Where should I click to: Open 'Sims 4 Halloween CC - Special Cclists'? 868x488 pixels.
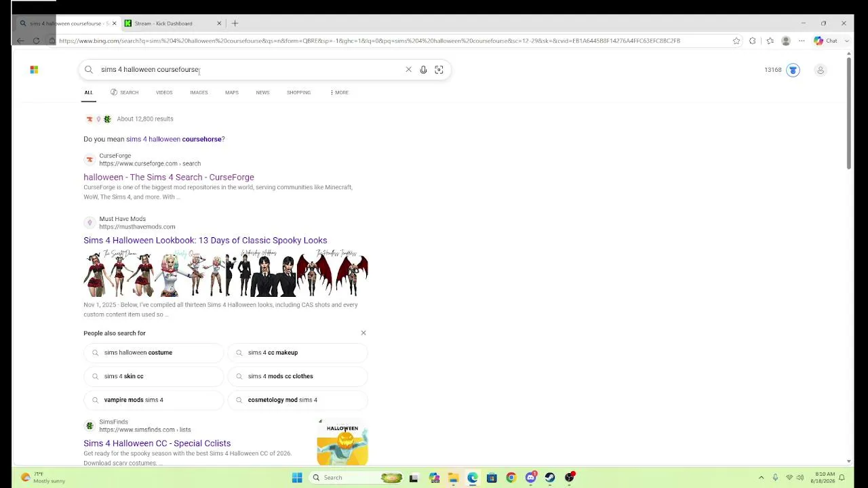pos(157,443)
